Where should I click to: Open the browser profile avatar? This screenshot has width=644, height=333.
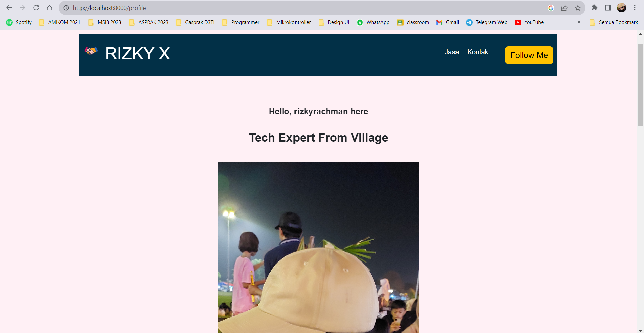[x=622, y=8]
